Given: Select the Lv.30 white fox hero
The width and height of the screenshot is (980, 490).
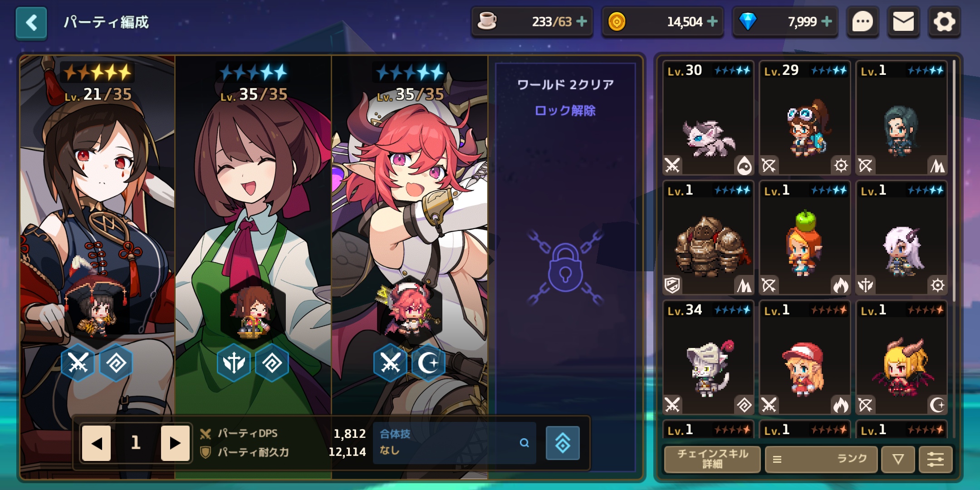Looking at the screenshot, I should coord(708,118).
